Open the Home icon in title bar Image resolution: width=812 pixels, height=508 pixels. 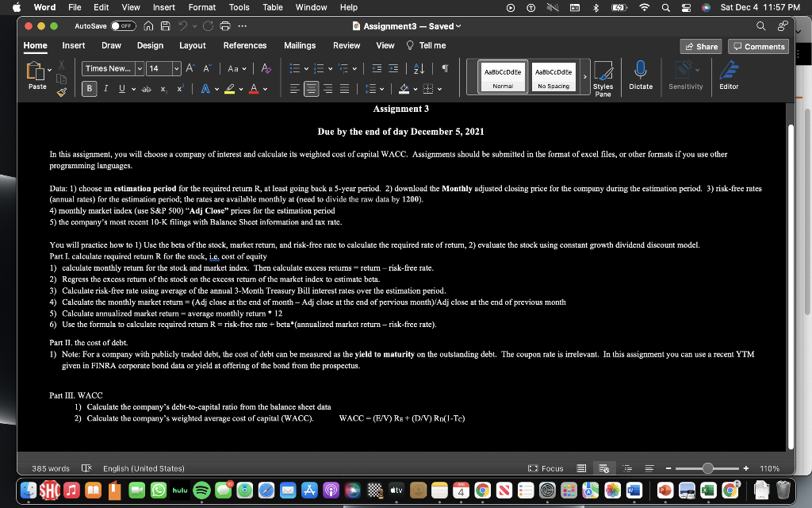click(x=148, y=26)
